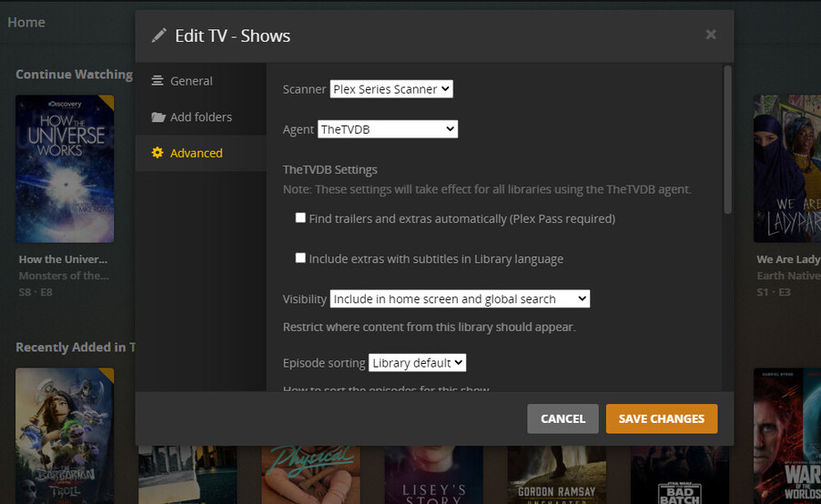The image size is (821, 504).
Task: Click the 'How the Univer...' title text
Action: point(63,259)
